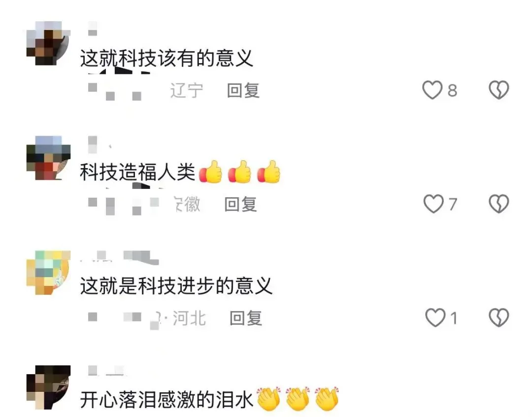Tap broken heart on 科技造福人类 comment
Screen dimensions: 532x417
[x=499, y=204]
